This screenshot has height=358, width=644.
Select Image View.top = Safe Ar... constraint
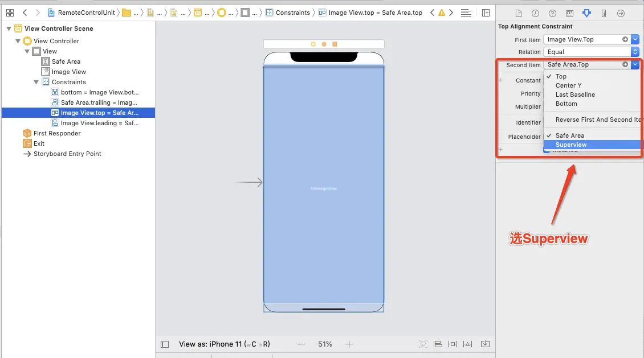pos(78,113)
